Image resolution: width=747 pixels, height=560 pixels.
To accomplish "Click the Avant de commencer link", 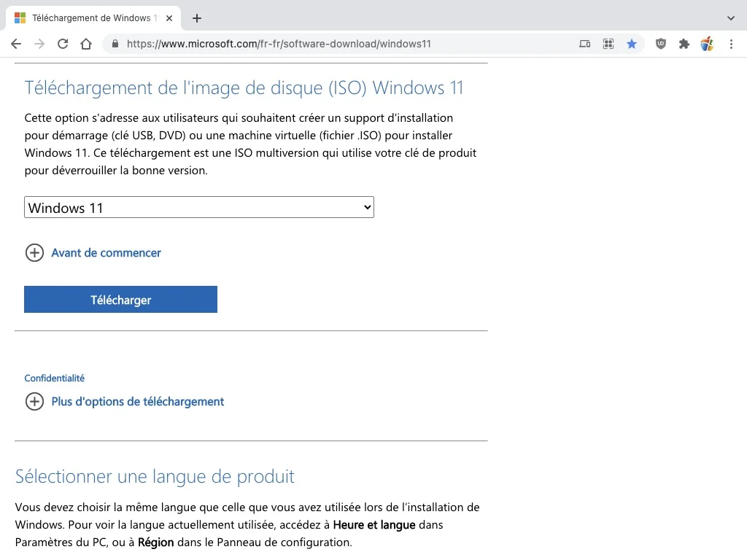I will pos(107,253).
